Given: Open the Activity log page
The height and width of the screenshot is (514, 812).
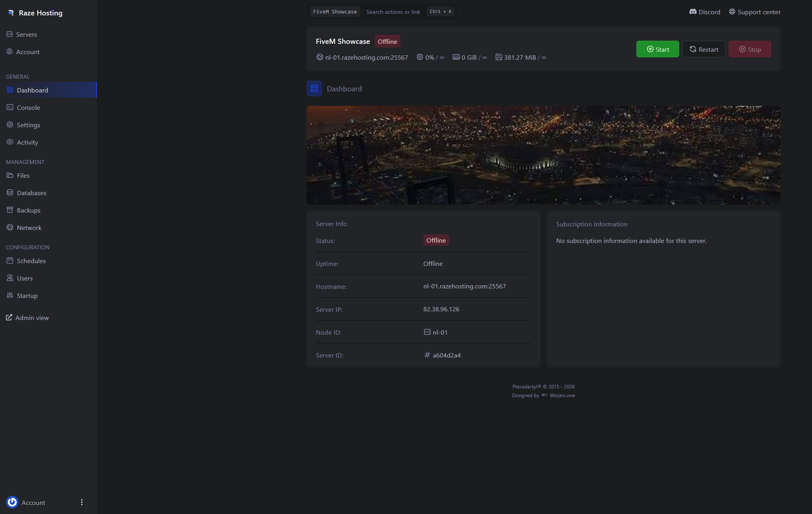Looking at the screenshot, I should 48,142.
